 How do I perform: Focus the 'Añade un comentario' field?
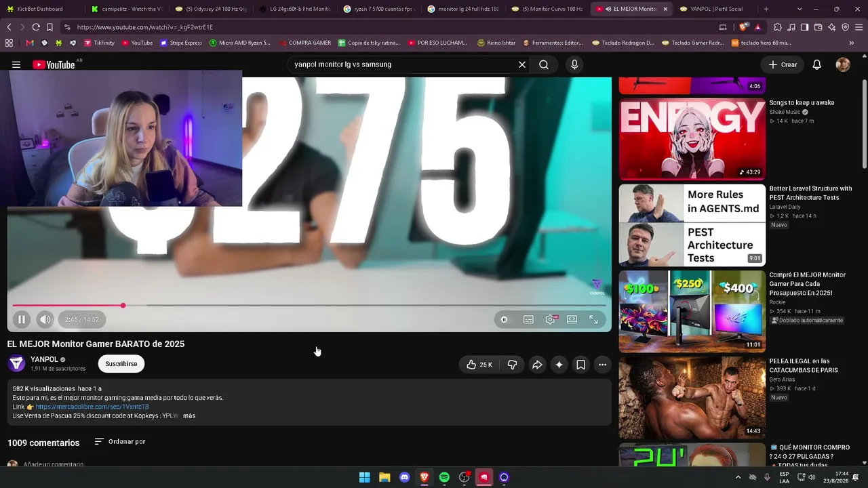coord(54,464)
